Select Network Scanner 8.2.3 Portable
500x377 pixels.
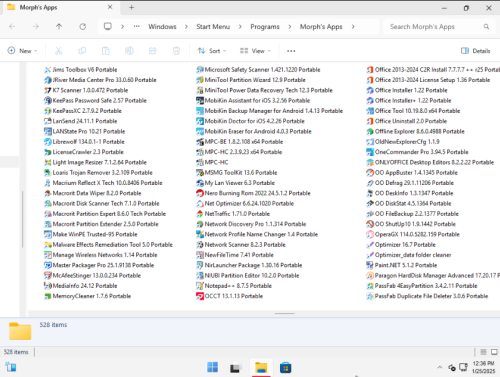tap(241, 245)
